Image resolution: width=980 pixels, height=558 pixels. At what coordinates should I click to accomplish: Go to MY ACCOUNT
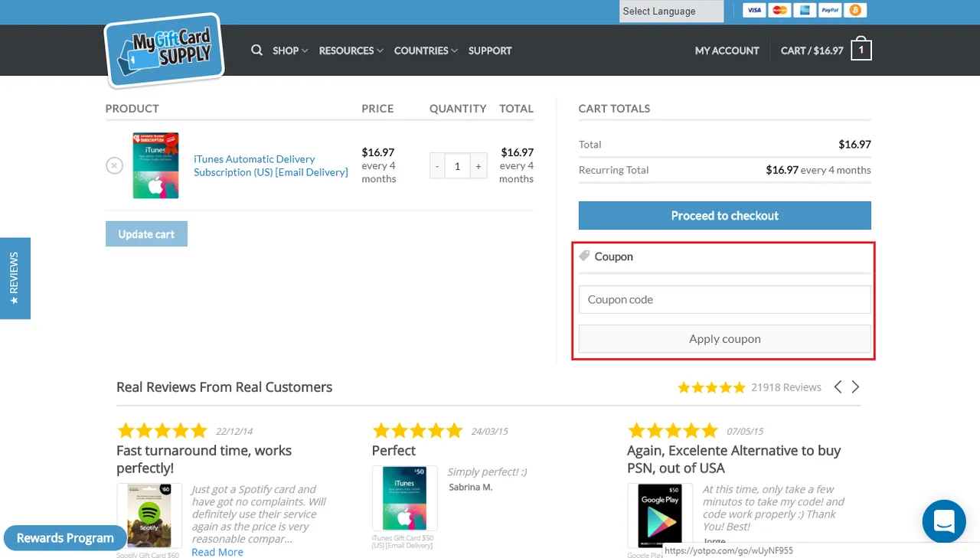click(x=727, y=51)
